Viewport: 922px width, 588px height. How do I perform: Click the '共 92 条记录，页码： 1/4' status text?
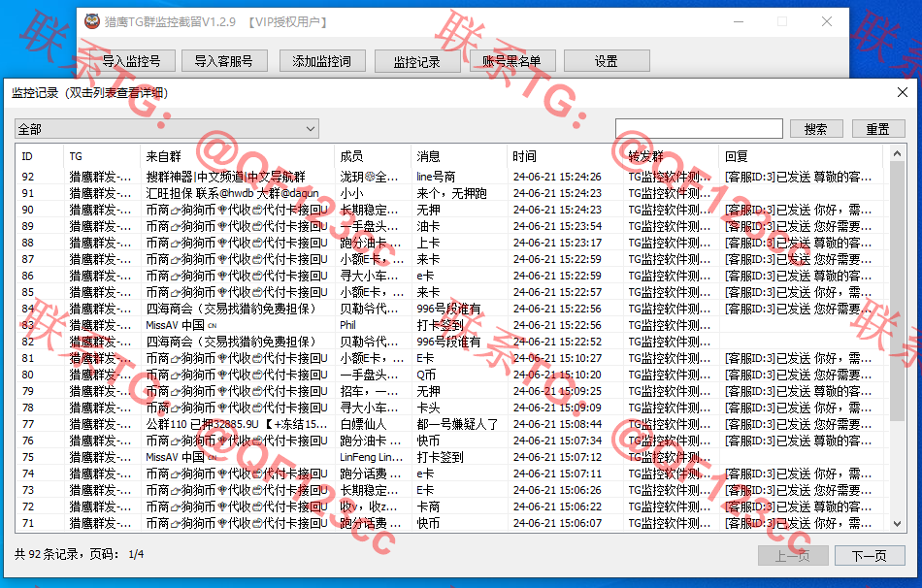click(80, 554)
